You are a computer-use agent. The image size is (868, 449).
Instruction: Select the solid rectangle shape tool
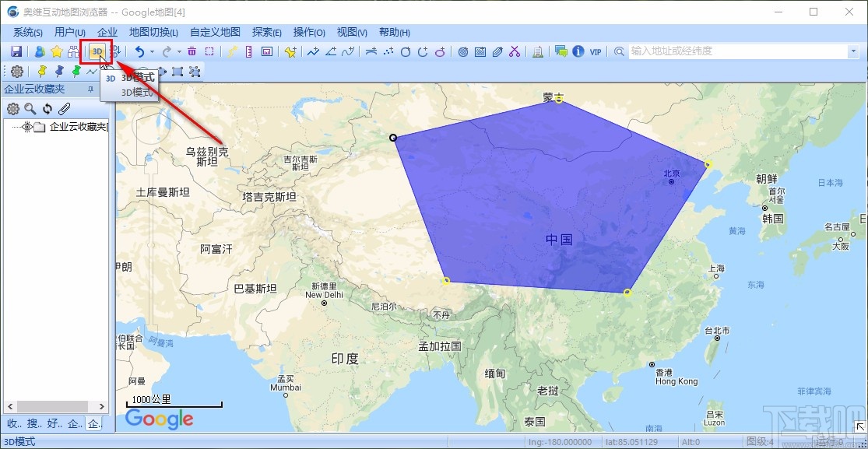tap(177, 72)
